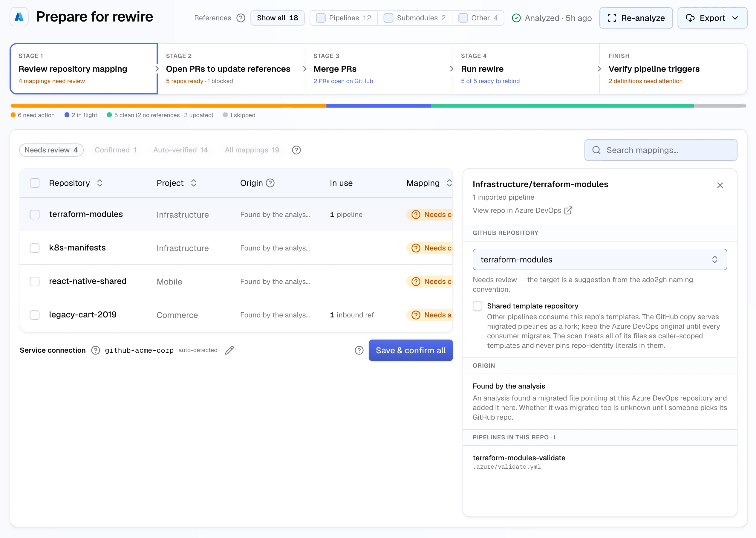Switch to the Confirmed 1 tab
This screenshot has width=756, height=538.
[x=116, y=150]
